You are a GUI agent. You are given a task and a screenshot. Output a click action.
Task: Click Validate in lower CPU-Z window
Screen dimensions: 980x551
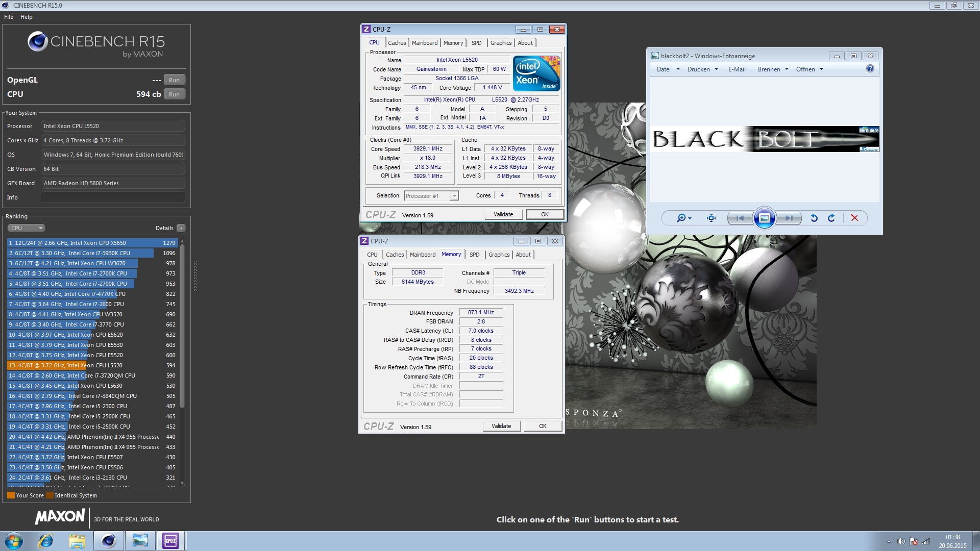[x=501, y=426]
